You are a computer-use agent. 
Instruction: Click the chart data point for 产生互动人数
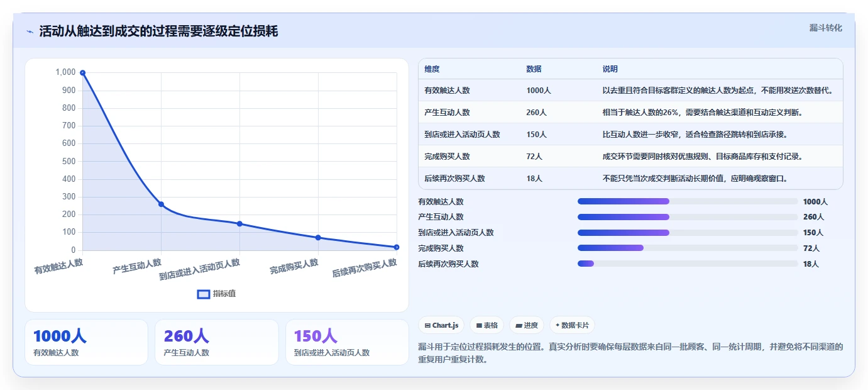click(x=161, y=204)
